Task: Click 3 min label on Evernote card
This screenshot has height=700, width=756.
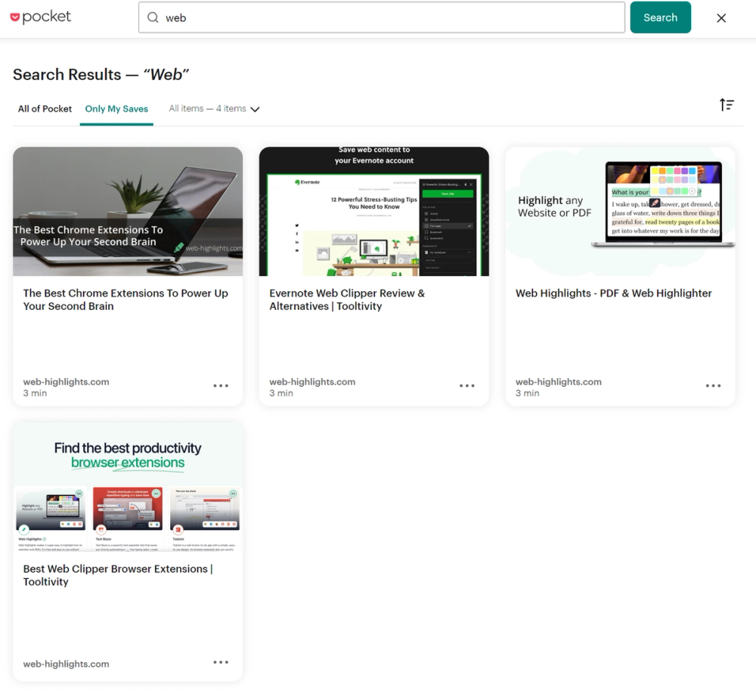Action: [x=281, y=393]
